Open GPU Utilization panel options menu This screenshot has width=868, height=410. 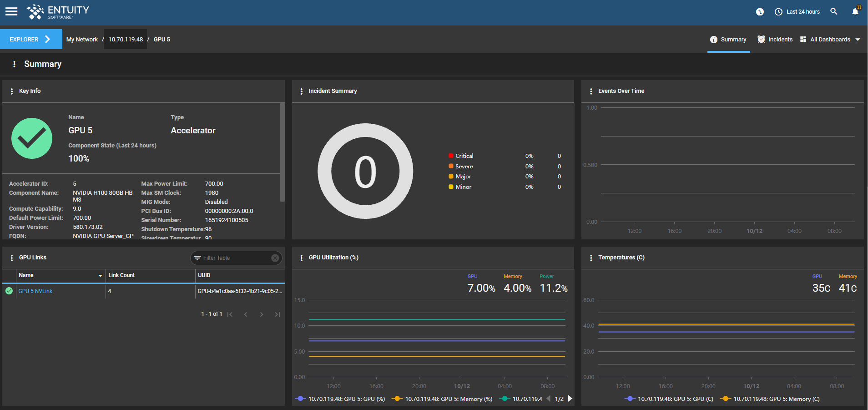point(302,258)
